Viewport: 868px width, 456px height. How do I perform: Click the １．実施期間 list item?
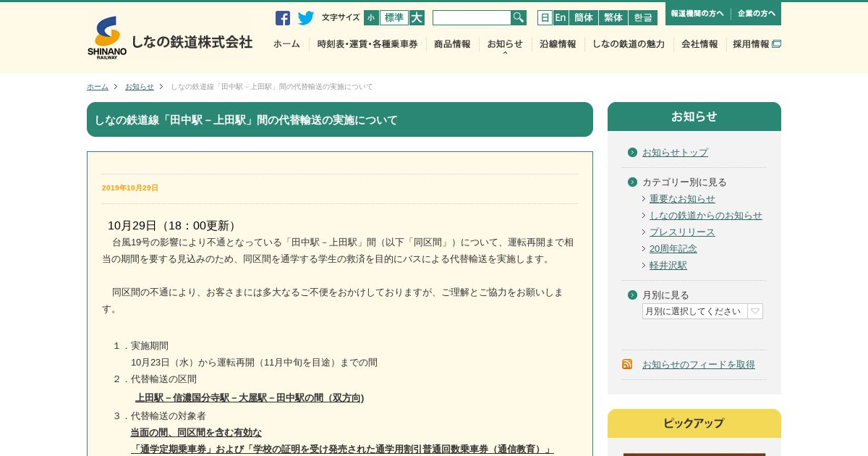click(x=140, y=346)
